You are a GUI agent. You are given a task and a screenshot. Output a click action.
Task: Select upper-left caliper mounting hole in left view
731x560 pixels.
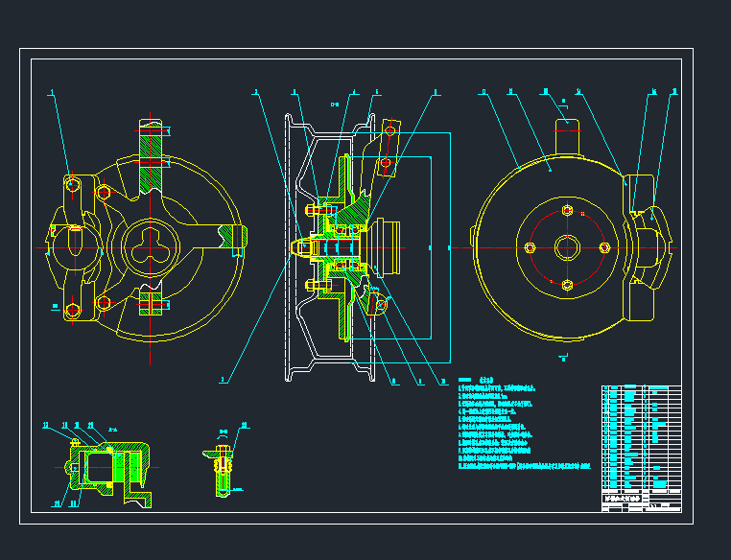pos(73,184)
